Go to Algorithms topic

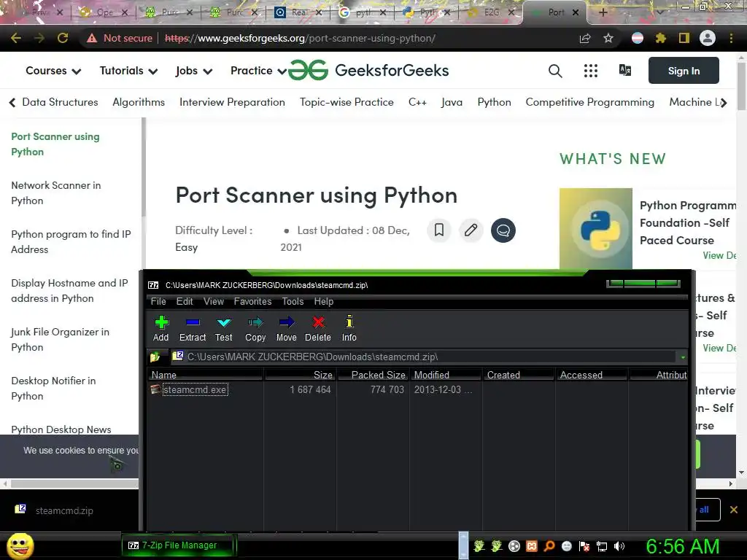[139, 102]
